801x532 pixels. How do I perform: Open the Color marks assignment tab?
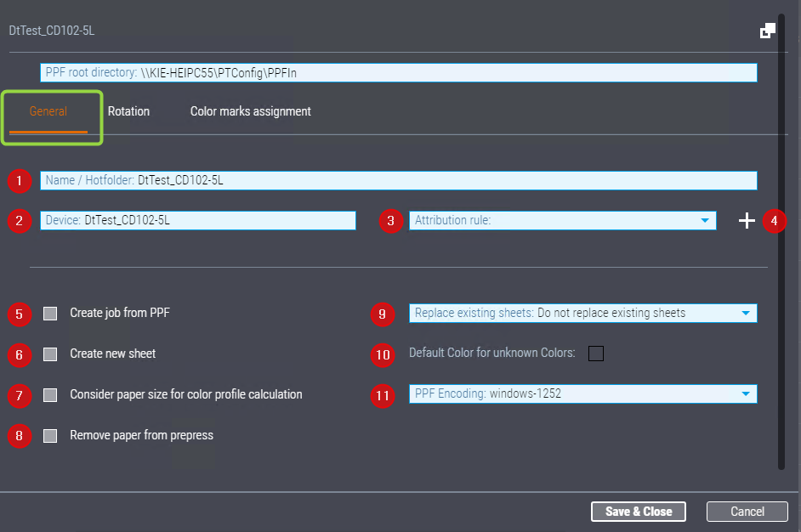pos(250,110)
